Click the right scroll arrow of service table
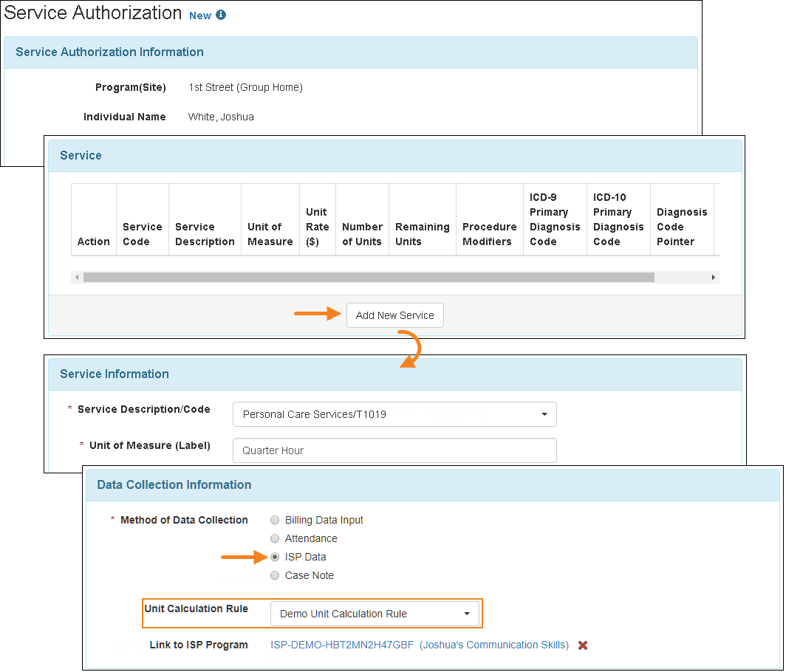This screenshot has width=786, height=672. [x=714, y=277]
